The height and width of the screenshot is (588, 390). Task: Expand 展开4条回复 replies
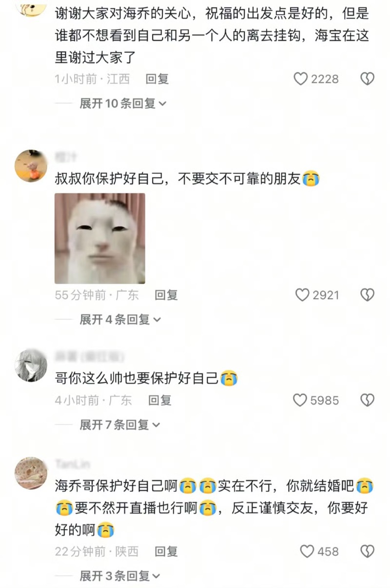click(120, 320)
